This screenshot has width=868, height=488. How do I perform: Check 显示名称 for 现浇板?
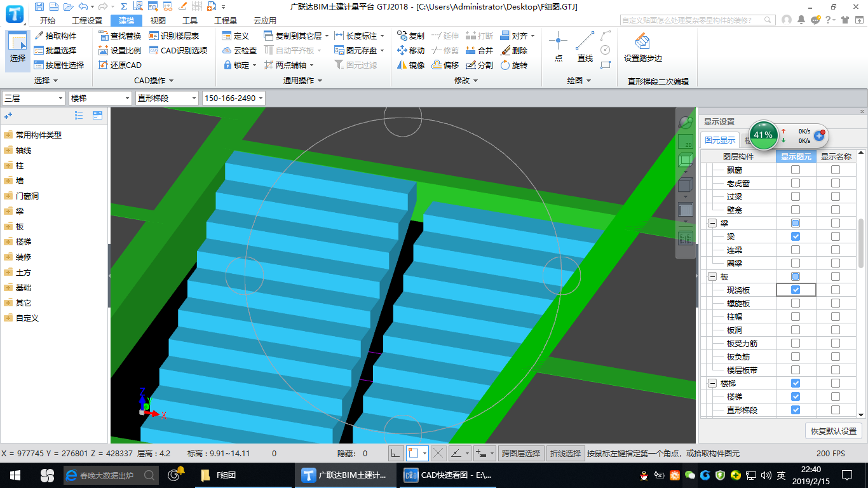(835, 290)
